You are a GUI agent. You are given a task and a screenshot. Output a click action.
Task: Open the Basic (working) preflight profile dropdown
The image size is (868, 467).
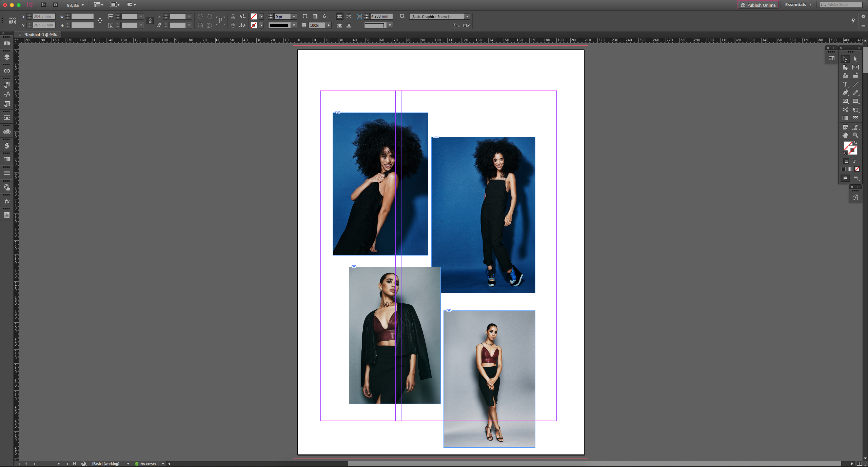[128, 464]
